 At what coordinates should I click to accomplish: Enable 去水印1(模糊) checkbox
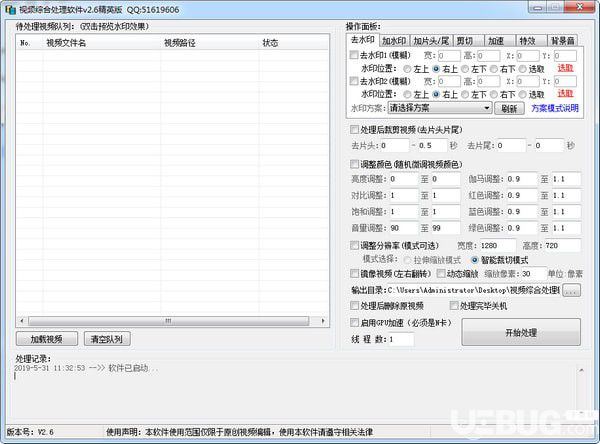point(354,55)
